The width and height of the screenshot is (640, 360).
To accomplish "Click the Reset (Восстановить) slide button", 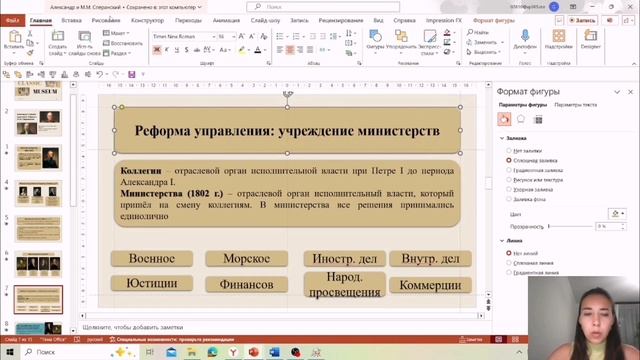I will click(123, 43).
